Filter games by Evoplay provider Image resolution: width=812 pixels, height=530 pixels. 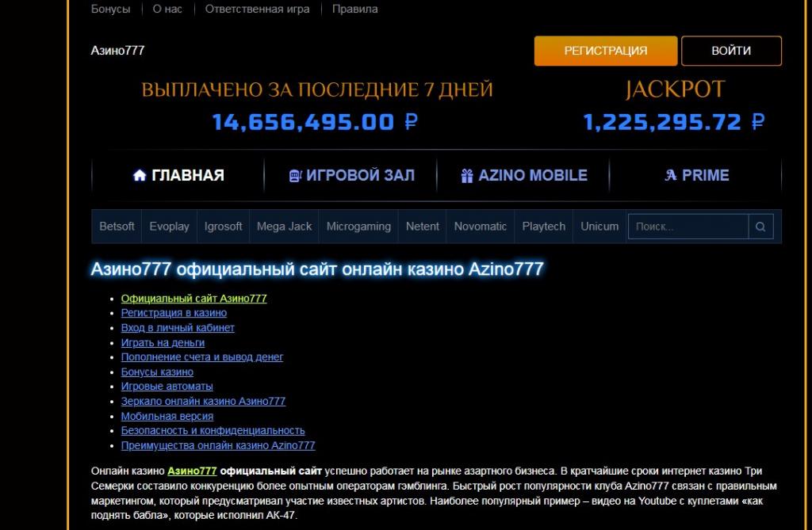pyautogui.click(x=170, y=227)
